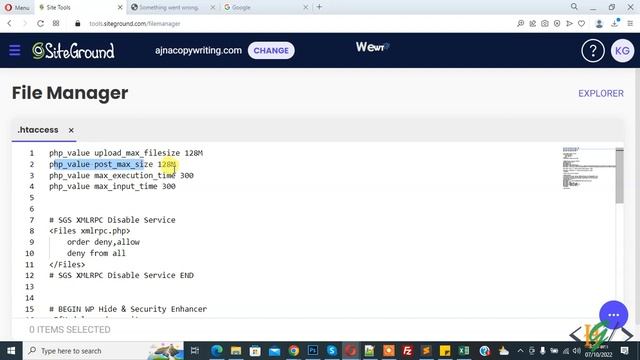Click the padlock site security icon
This screenshot has width=640, height=360.
(78, 24)
